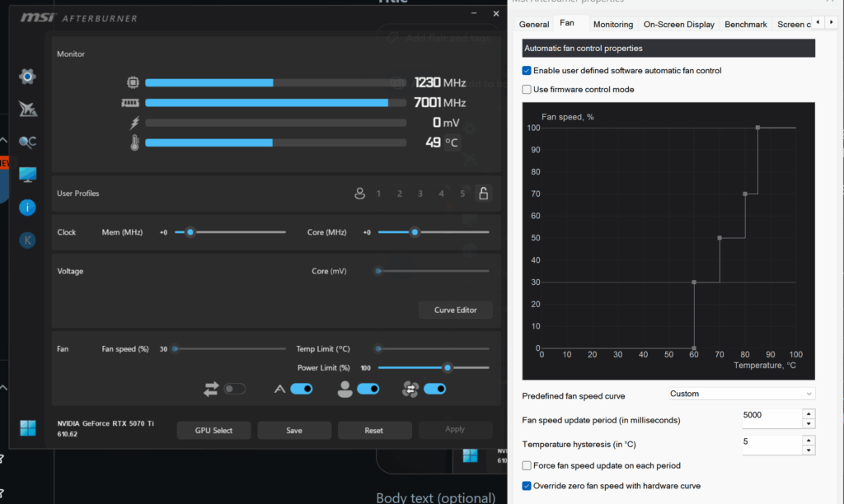Select the 100% fan curve node
The image size is (844, 504).
click(758, 128)
